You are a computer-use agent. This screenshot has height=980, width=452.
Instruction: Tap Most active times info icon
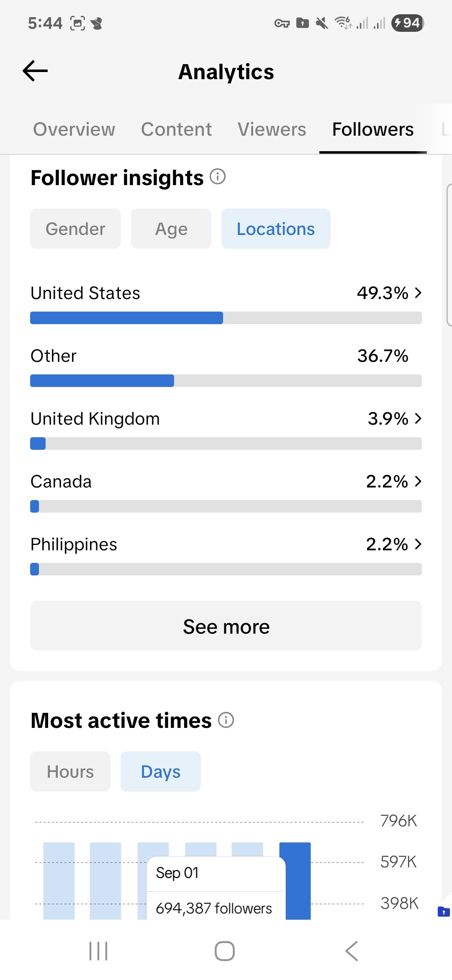(226, 720)
